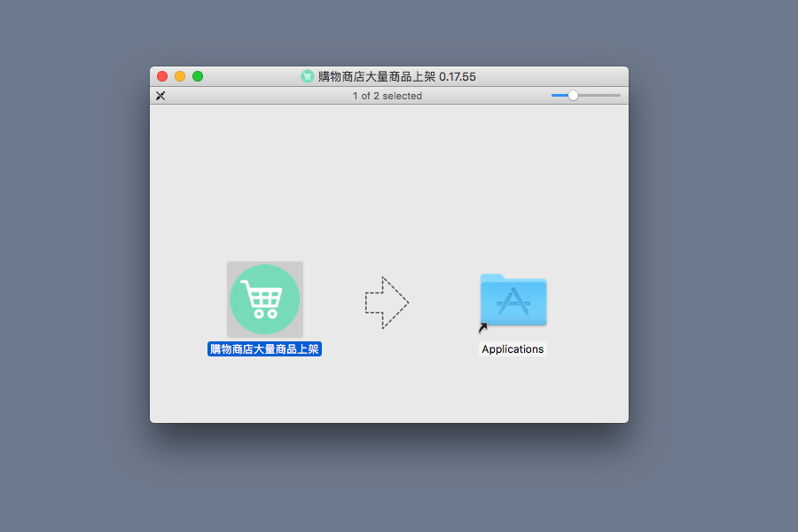
Task: Click the Applications folder label
Action: pyautogui.click(x=512, y=349)
